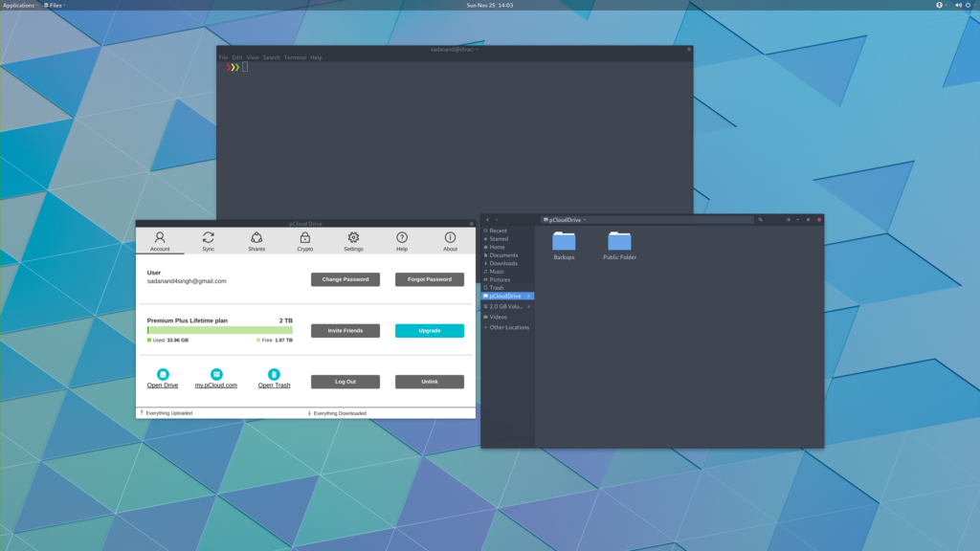Click the Change Password button

(345, 279)
